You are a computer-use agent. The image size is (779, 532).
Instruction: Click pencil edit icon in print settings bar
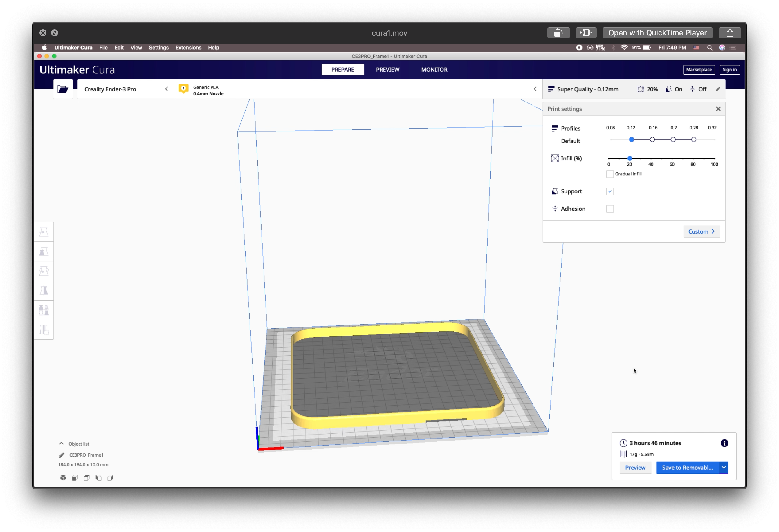click(x=718, y=89)
